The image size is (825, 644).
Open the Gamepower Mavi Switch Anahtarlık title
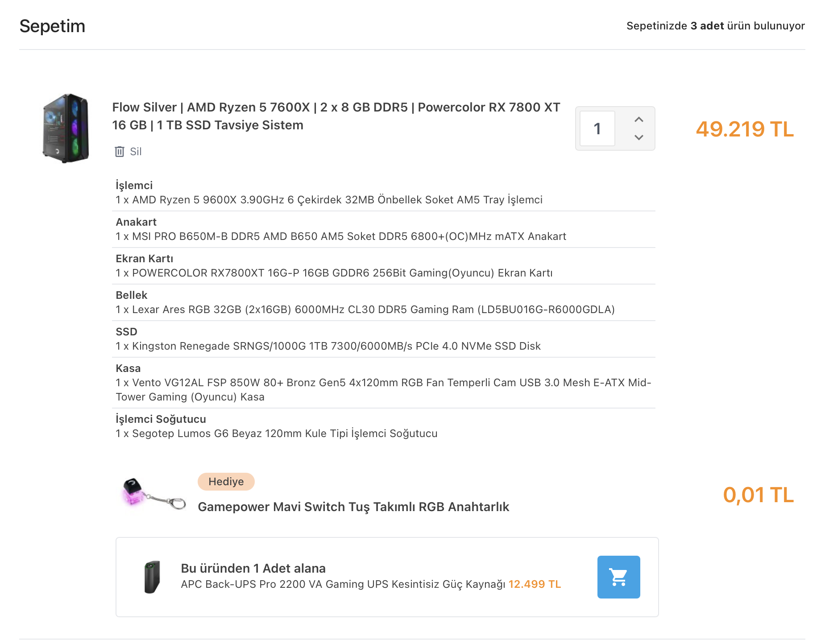353,507
